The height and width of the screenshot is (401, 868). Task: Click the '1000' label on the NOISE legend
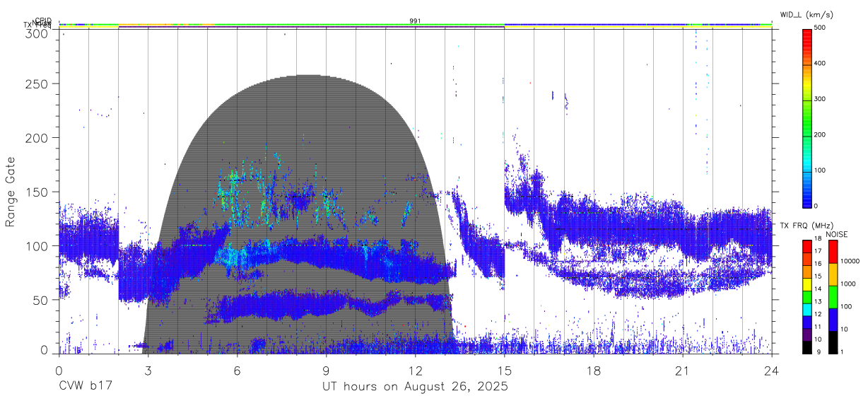[x=848, y=284]
